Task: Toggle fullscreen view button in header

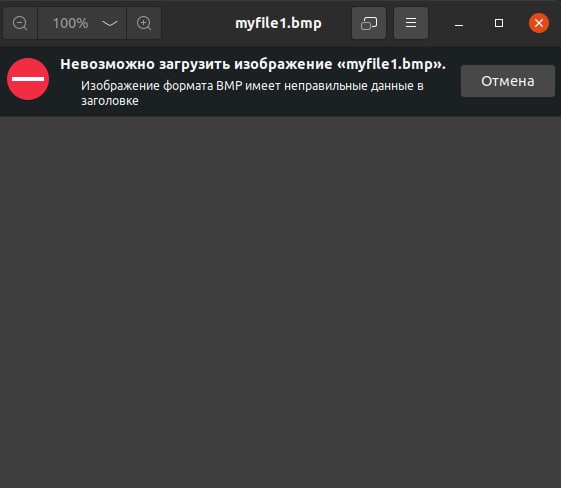Action: pyautogui.click(x=369, y=23)
